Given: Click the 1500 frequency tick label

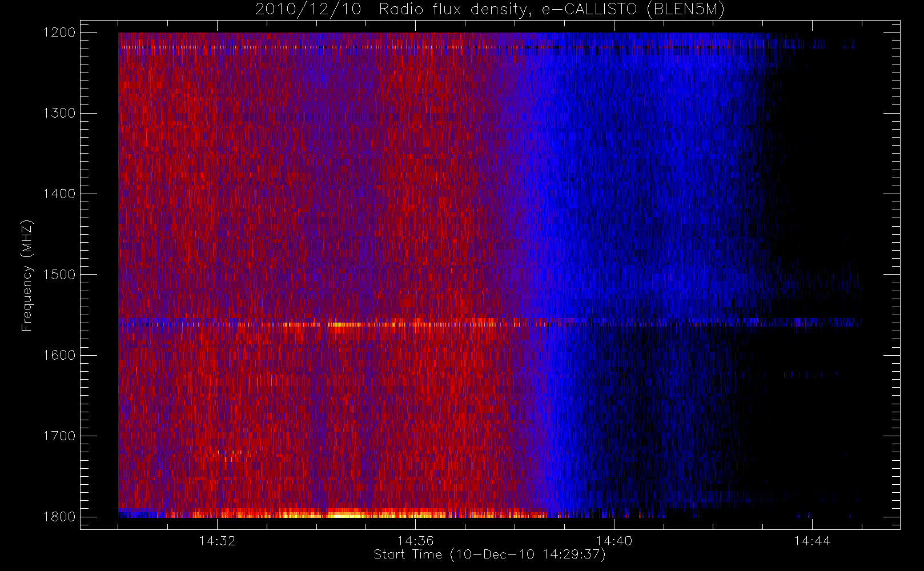Looking at the screenshot, I should click(59, 275).
